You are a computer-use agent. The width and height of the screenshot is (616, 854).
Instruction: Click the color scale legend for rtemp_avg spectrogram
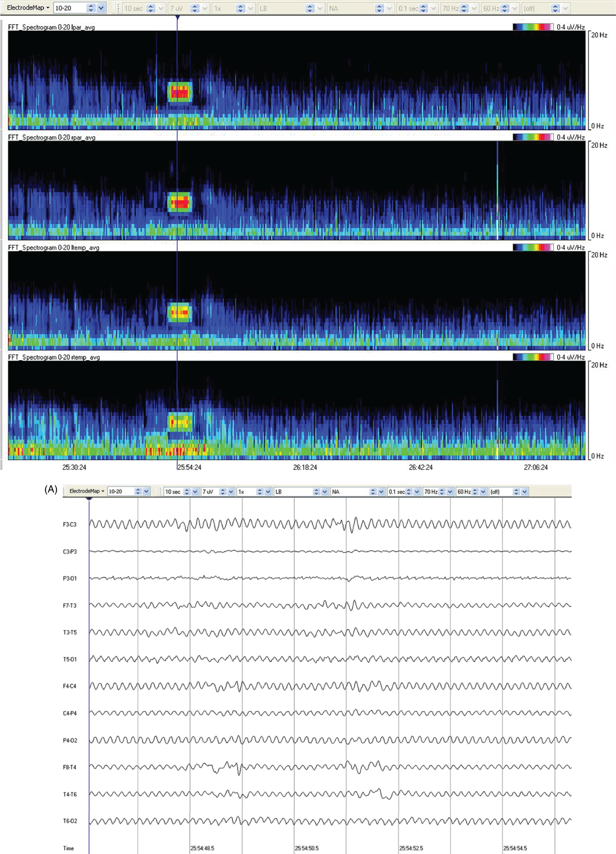point(533,357)
